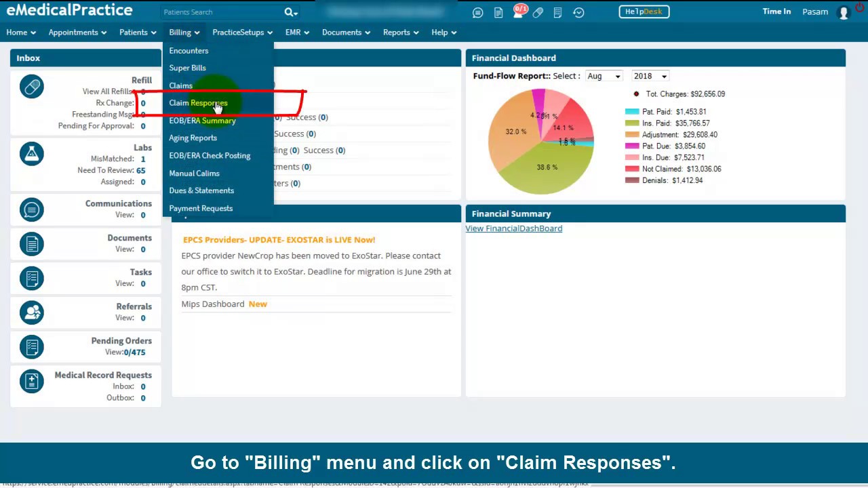
Task: Click the eMedicalPractice logo
Action: (69, 10)
